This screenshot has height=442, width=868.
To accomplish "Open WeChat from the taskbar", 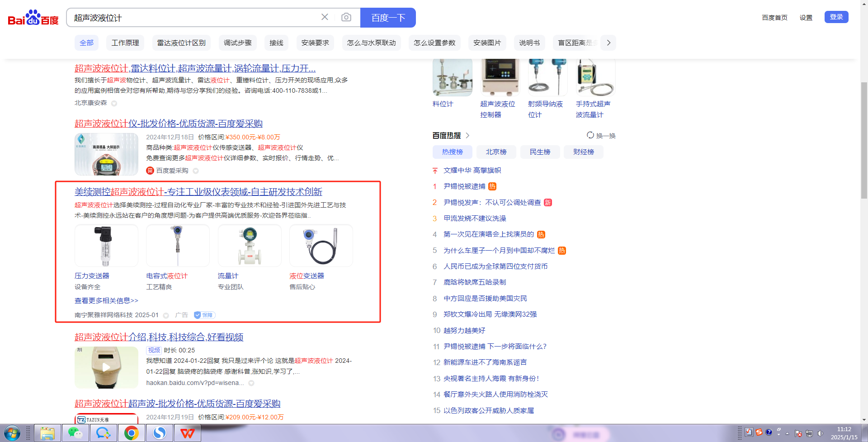I will point(75,433).
